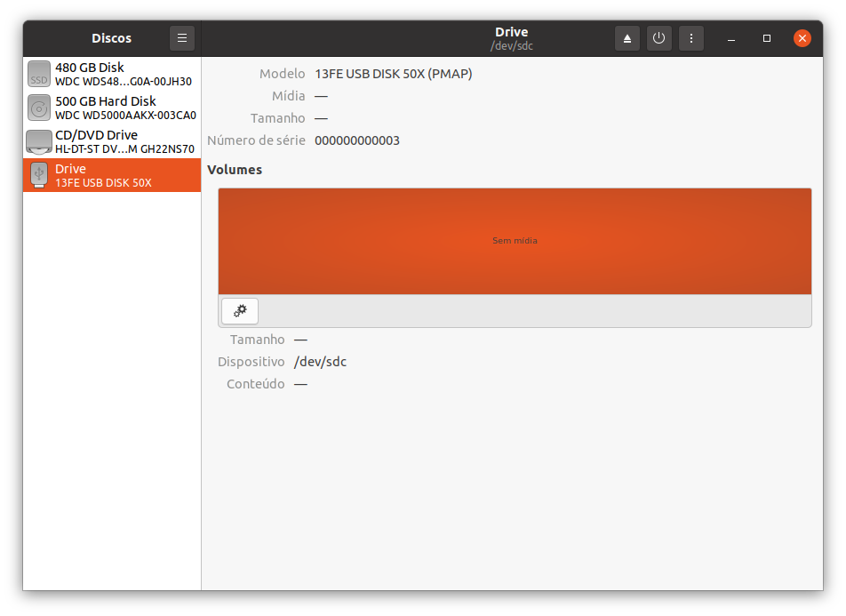Choose CD/DVD Drive entry

112,141
